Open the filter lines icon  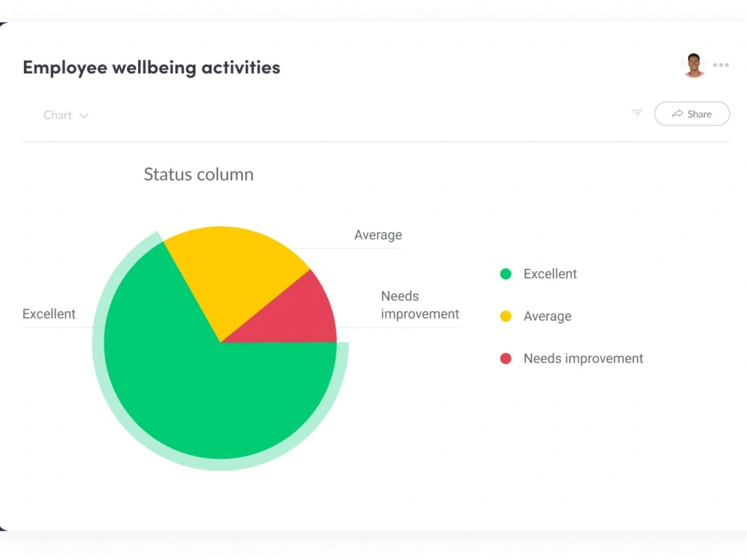point(637,113)
